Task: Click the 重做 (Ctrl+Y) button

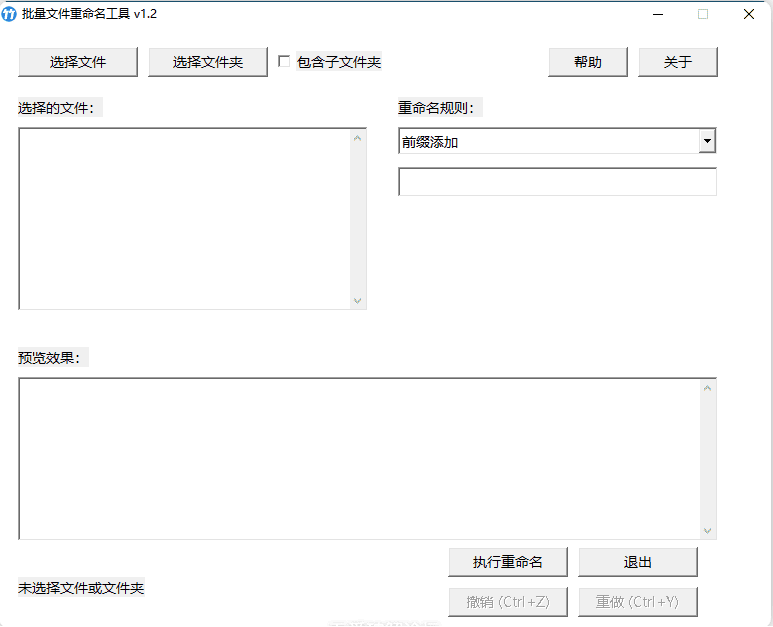Action: pos(638,602)
